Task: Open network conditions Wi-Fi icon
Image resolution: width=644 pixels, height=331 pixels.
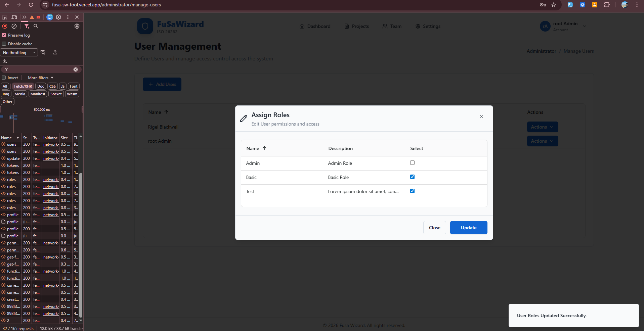Action: click(x=43, y=52)
